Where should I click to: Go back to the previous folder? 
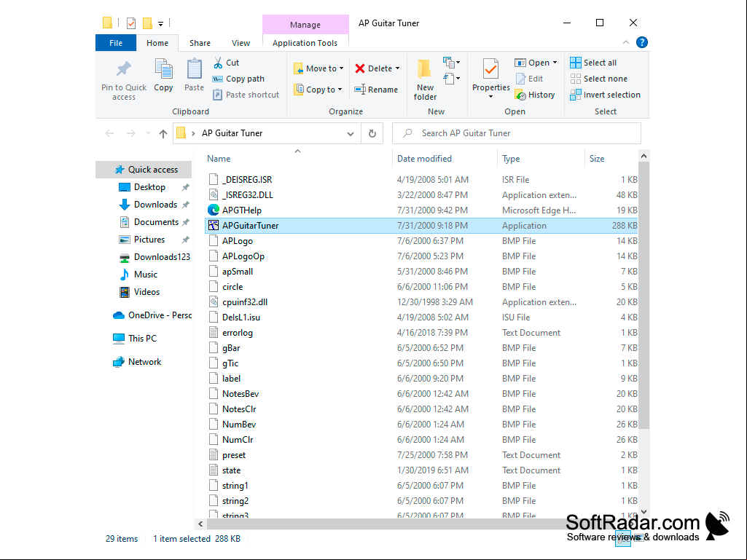pos(109,133)
